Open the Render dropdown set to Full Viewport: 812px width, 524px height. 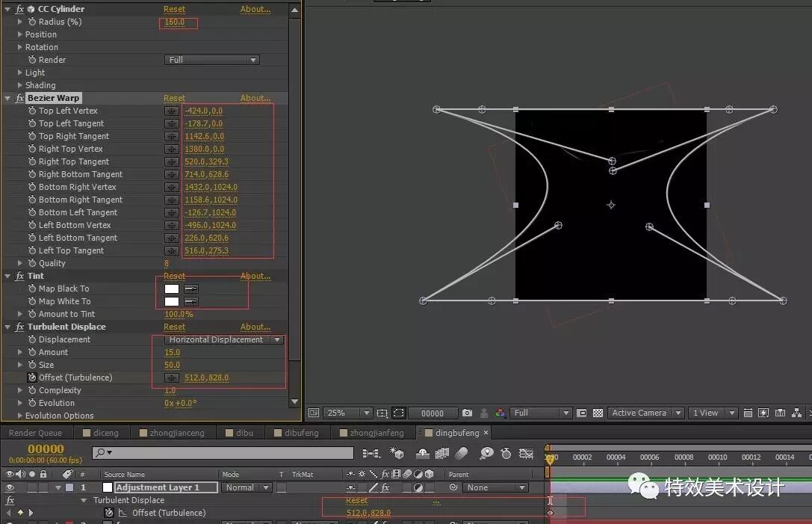click(x=212, y=60)
